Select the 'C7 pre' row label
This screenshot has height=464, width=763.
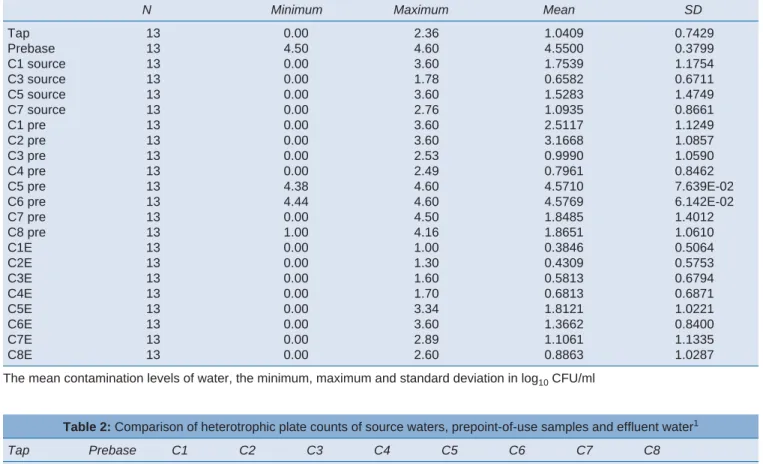[27, 217]
